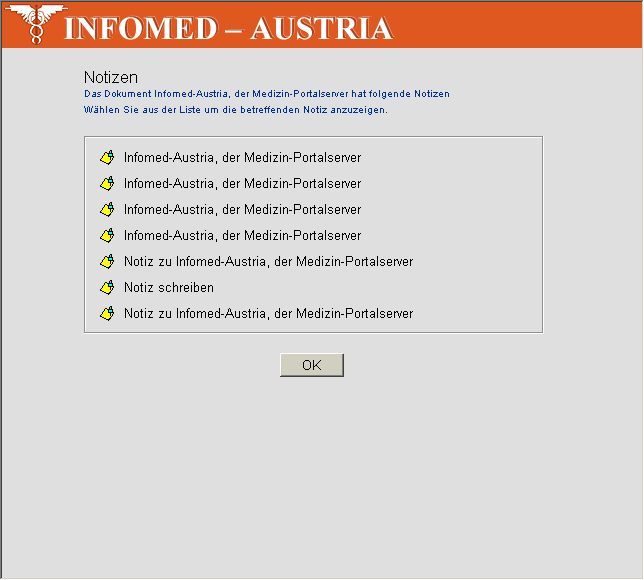Open the last 'Notiz zu Infomed-Austria' note below 'Notiz schreiben'
The width and height of the screenshot is (644, 580).
click(x=269, y=314)
